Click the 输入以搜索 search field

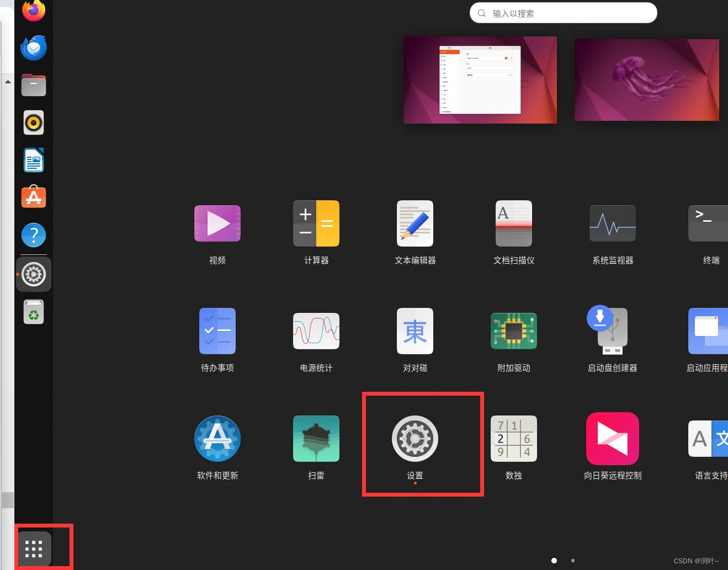pos(564,13)
